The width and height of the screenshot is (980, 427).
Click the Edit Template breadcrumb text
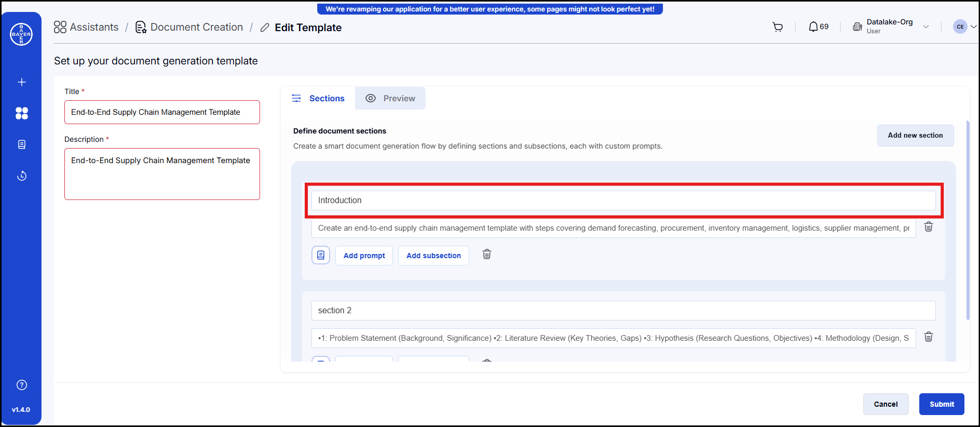308,28
